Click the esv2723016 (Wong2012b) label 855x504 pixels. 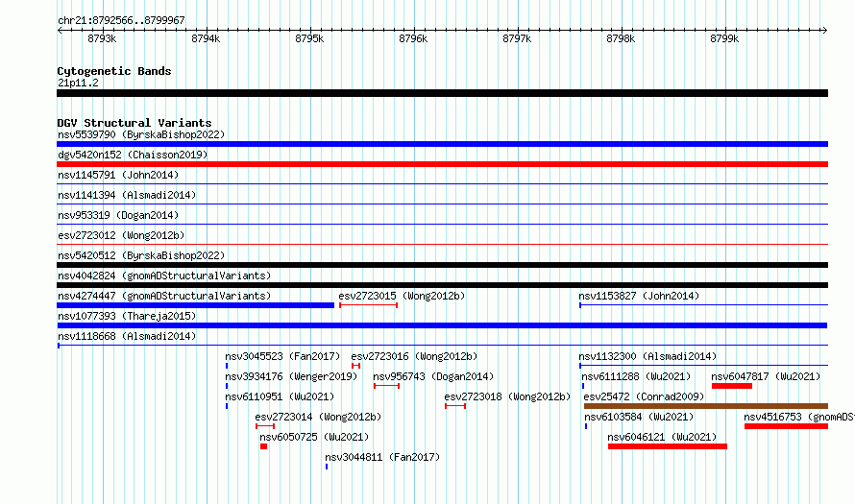pyautogui.click(x=414, y=356)
